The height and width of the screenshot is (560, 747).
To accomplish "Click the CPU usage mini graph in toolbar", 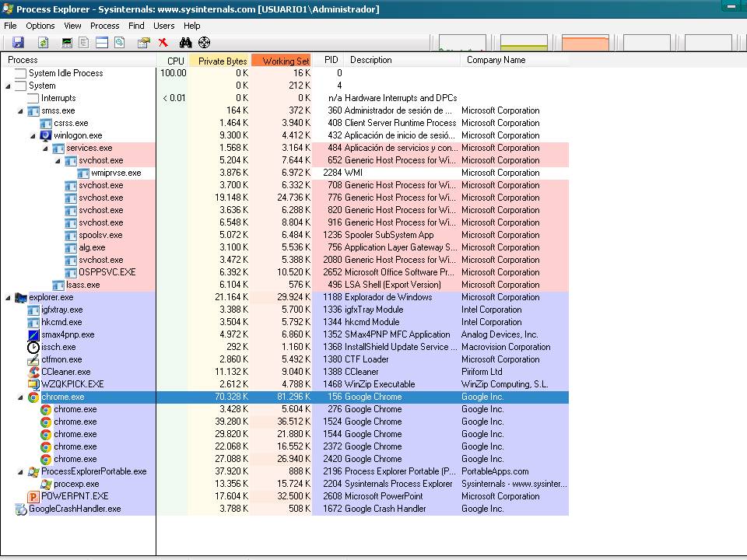I will [462, 42].
